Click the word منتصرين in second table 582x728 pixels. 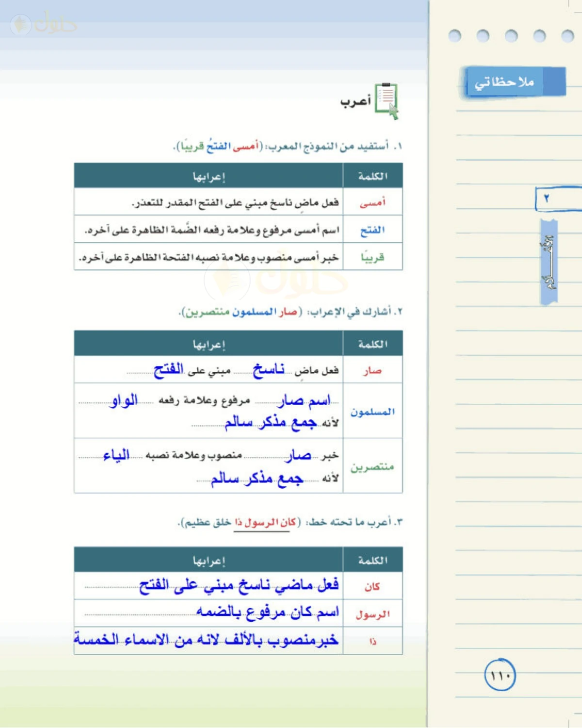[x=372, y=467]
